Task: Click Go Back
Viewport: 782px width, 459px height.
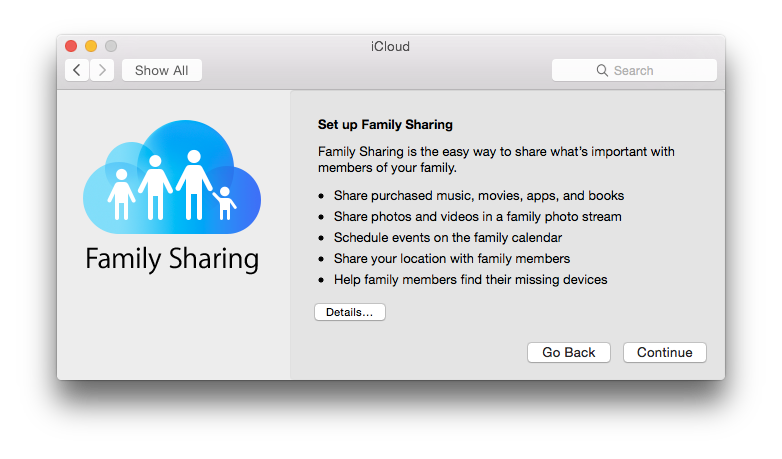Action: [x=569, y=353]
